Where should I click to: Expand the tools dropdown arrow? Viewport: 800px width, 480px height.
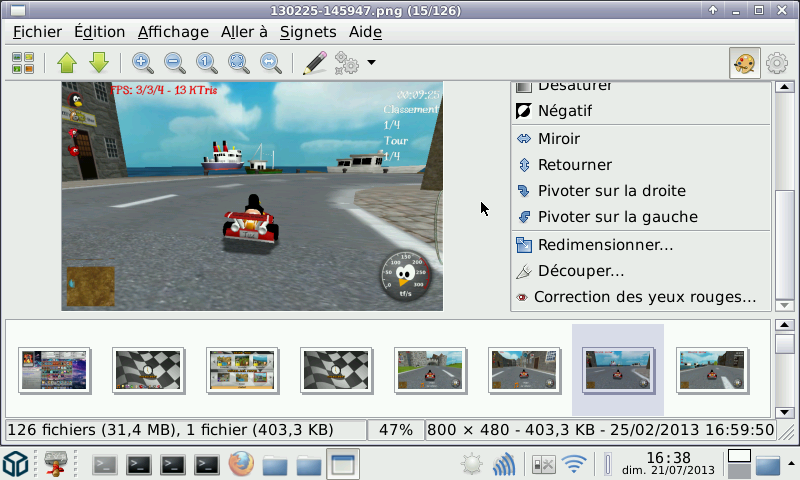coord(371,63)
